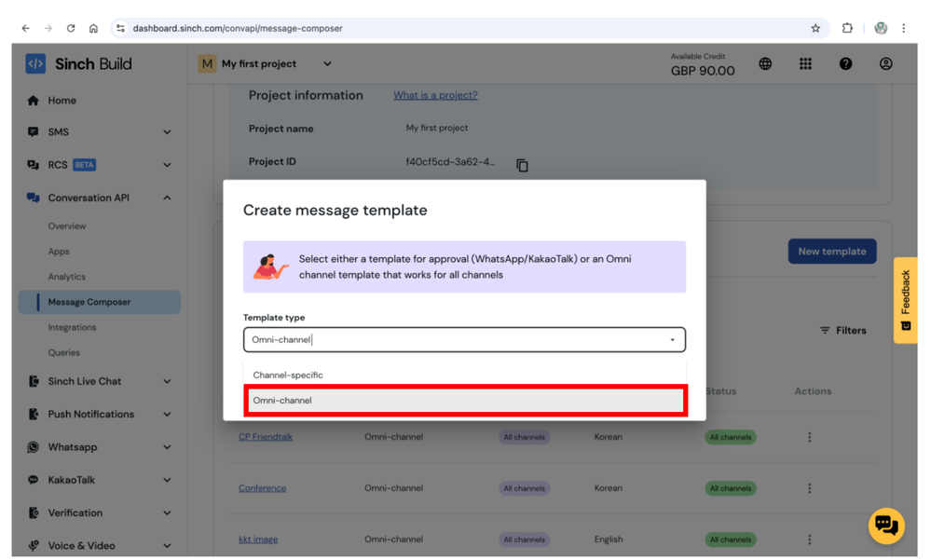The image size is (931, 560).
Task: Click the New template button
Action: point(831,252)
